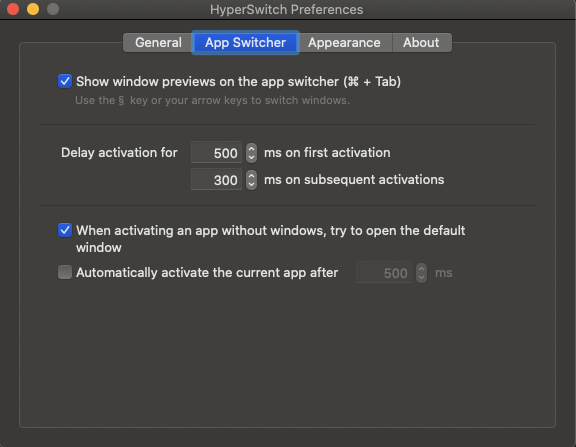This screenshot has height=447, width=576.
Task: Disable window previews on app switcher checkbox
Action: point(65,81)
